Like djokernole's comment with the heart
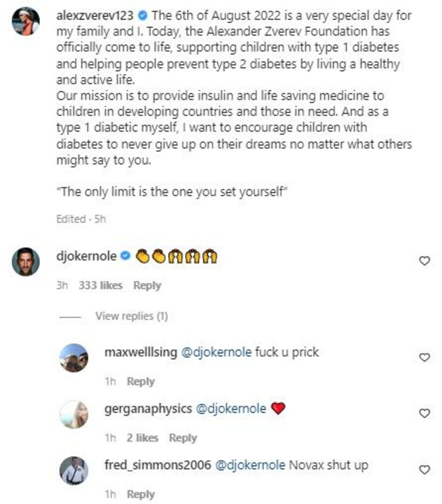The height and width of the screenshot is (504, 442). point(424,261)
